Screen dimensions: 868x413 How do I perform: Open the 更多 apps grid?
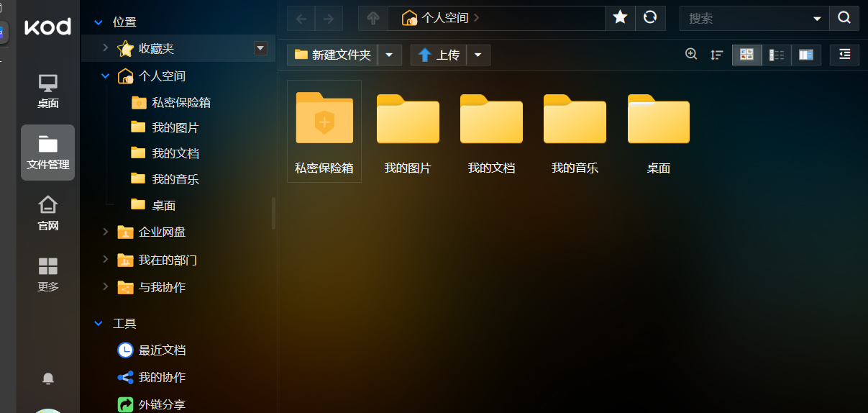pos(48,275)
